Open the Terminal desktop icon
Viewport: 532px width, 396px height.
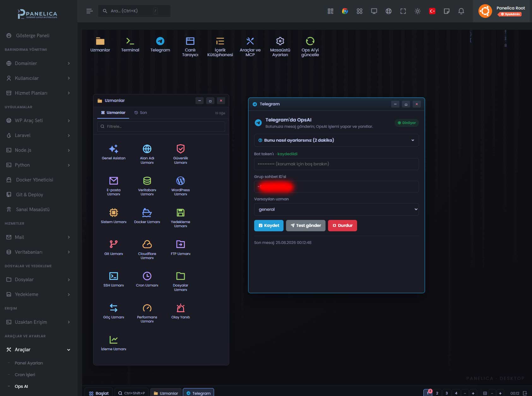pyautogui.click(x=130, y=44)
